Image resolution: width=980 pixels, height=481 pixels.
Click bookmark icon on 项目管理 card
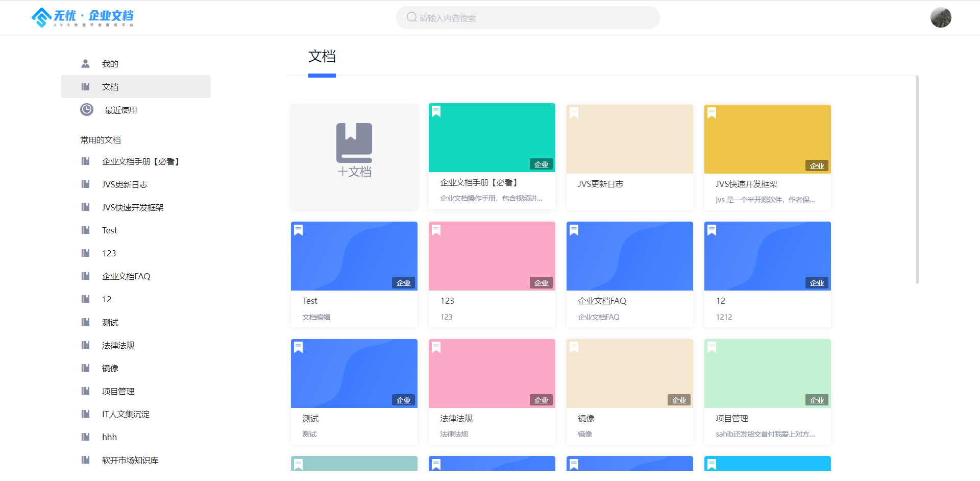point(712,348)
